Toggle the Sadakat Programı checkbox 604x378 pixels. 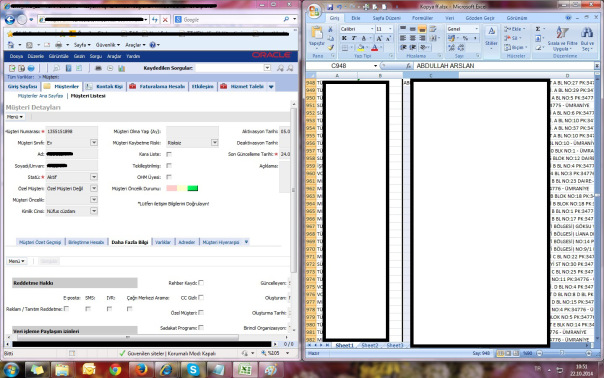(201, 328)
